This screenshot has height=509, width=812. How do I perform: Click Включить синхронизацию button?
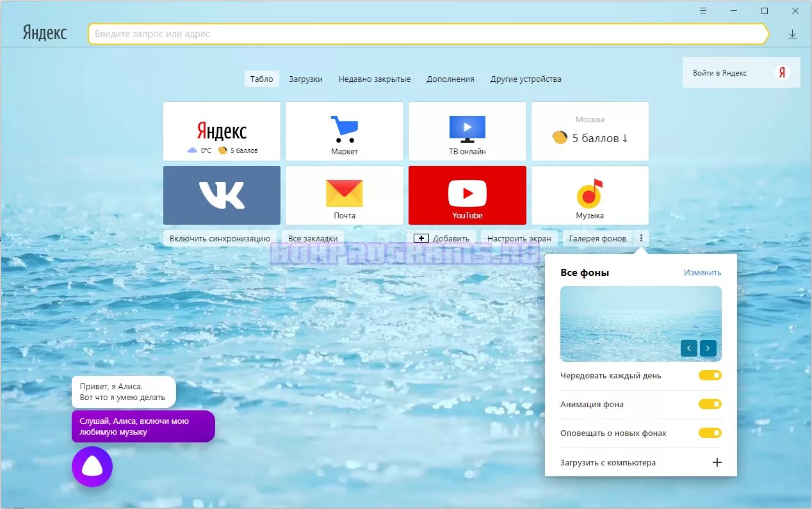[x=220, y=238]
